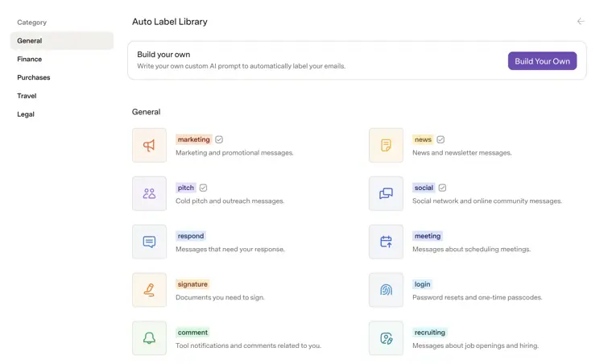The image size is (612, 364).
Task: Click the marketing megaphone icon
Action: coord(149,145)
